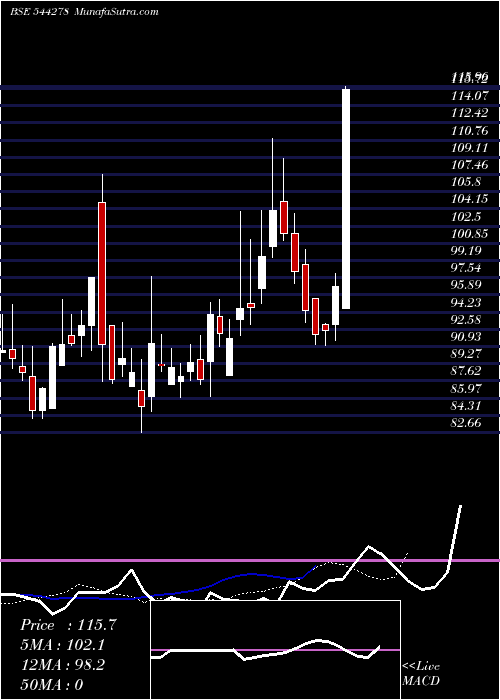
Task: Click the 104.15 price axis label
Action: (x=469, y=199)
